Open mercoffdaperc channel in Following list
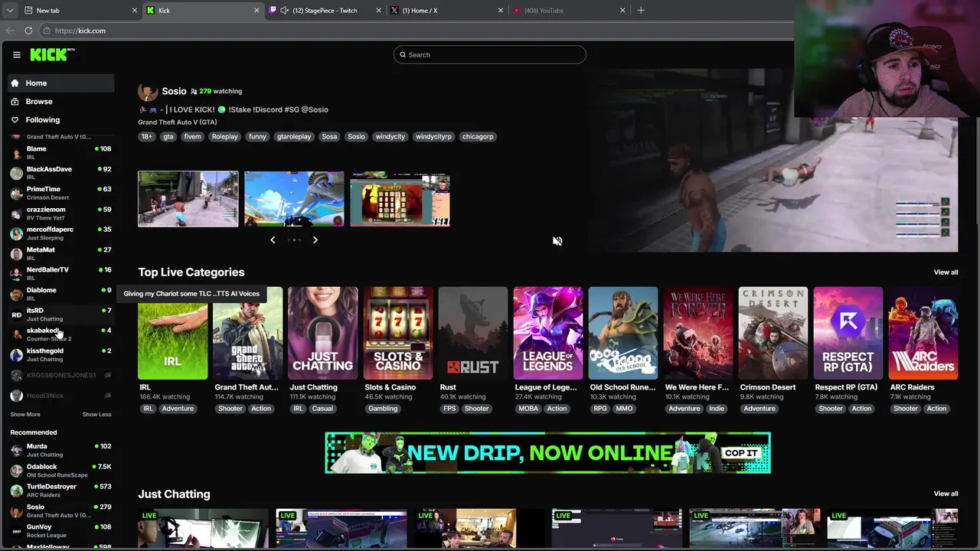Image resolution: width=980 pixels, height=551 pixels. [61, 233]
